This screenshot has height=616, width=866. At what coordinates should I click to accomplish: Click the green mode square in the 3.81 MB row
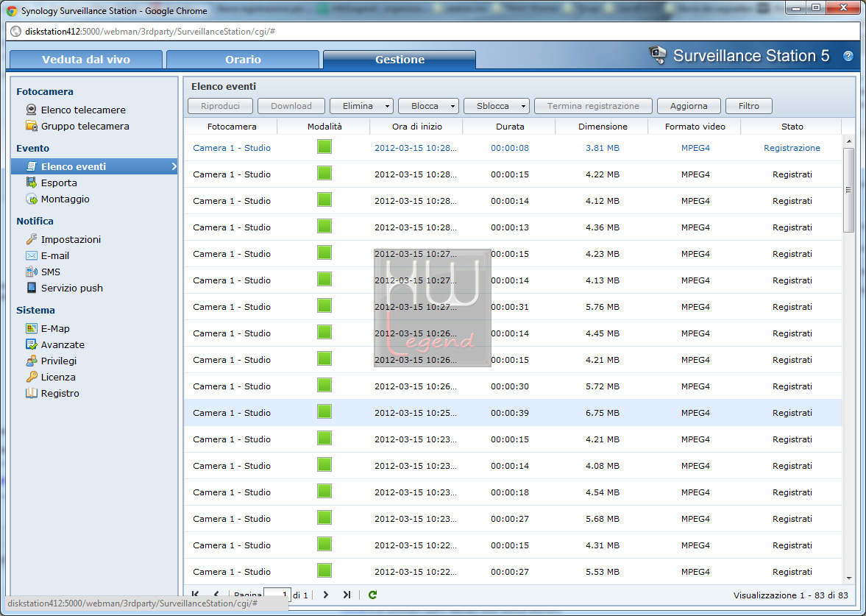tap(324, 146)
